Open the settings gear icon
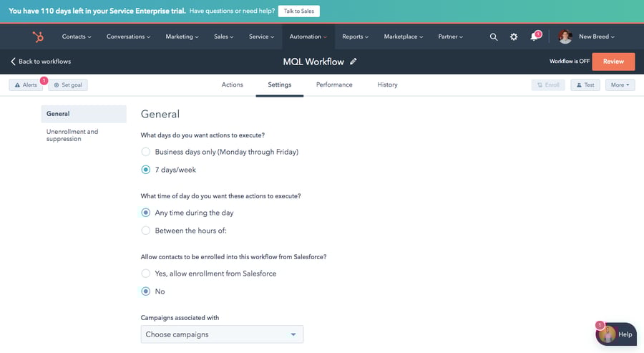The image size is (644, 353). (x=513, y=37)
